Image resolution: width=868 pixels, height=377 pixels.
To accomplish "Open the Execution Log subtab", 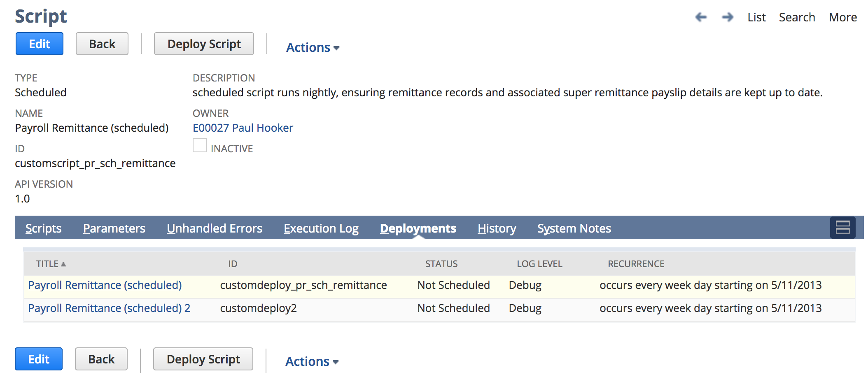I will pos(321,228).
